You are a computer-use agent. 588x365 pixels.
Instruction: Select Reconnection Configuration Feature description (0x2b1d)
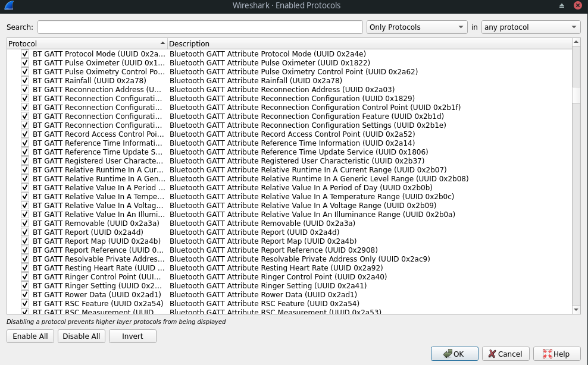point(306,116)
